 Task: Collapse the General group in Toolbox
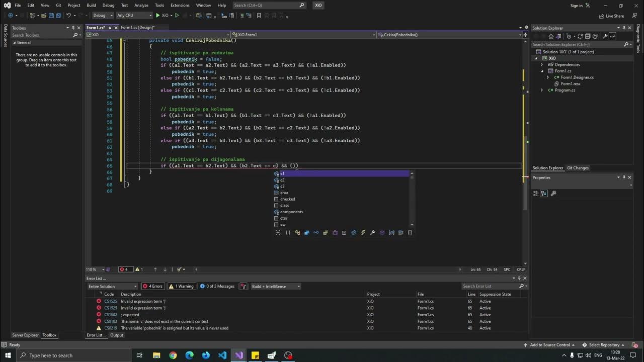coord(15,43)
